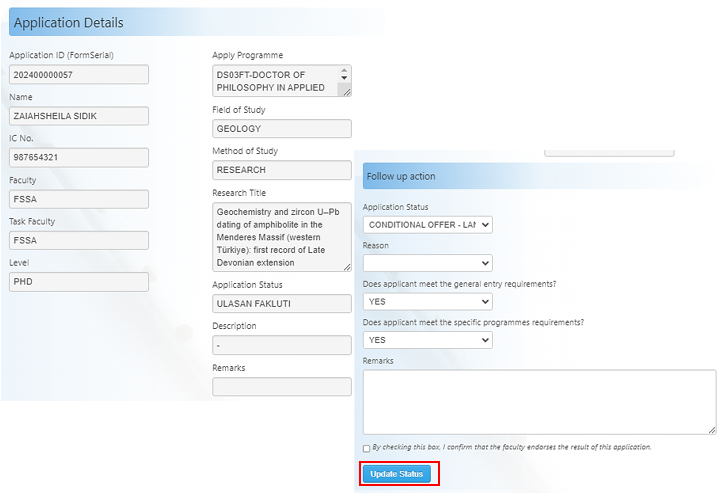
Task: Click the down arrow in Apply Programme box
Action: (x=345, y=79)
